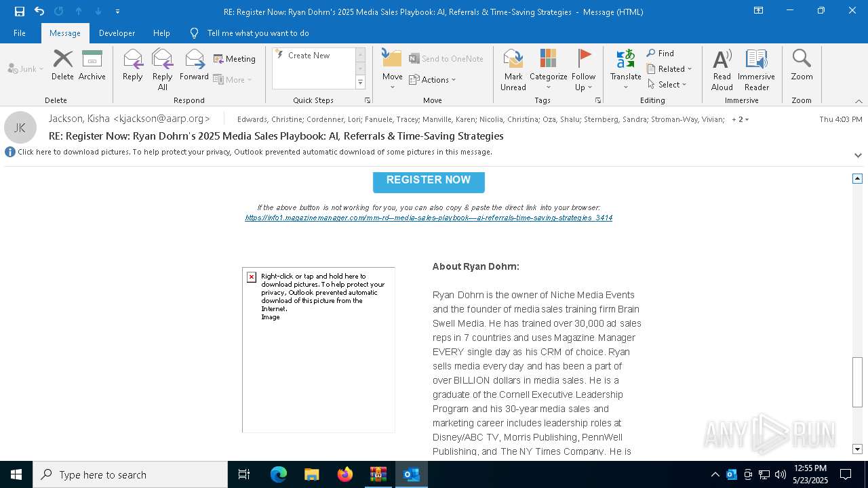Start Read Aloud
The height and width of the screenshot is (488, 868).
click(x=722, y=69)
